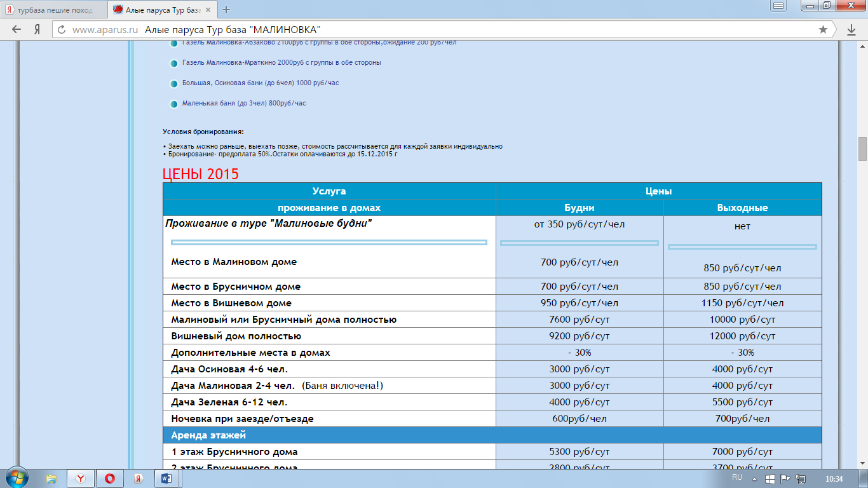
Task: Click Место в Вишневом доме row
Action: point(329,303)
